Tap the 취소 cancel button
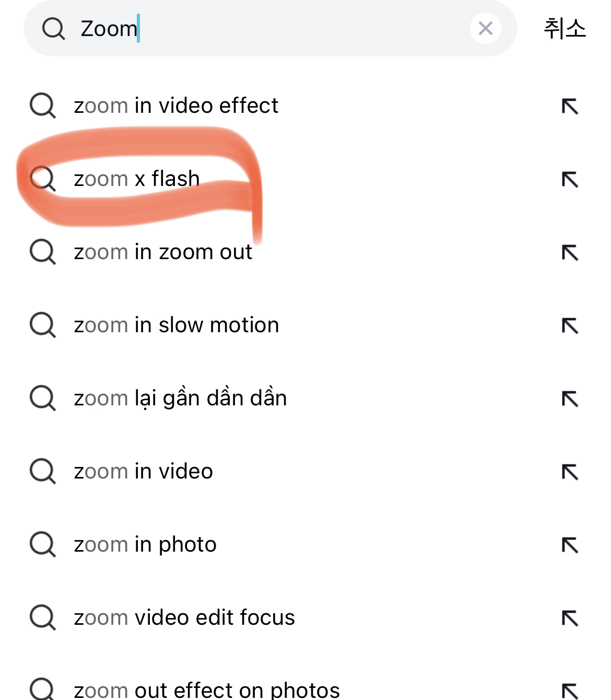 coord(565,28)
